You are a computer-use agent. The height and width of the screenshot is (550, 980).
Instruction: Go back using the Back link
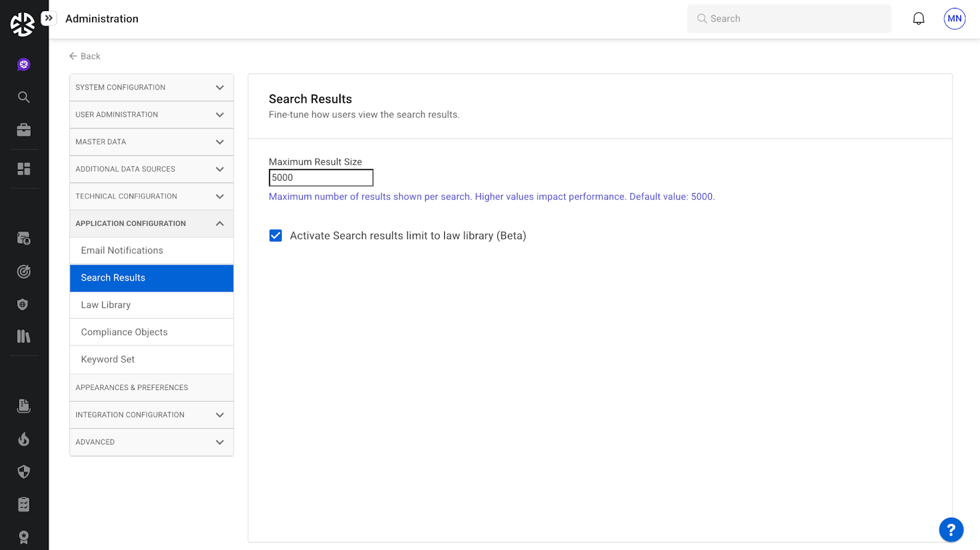[85, 56]
